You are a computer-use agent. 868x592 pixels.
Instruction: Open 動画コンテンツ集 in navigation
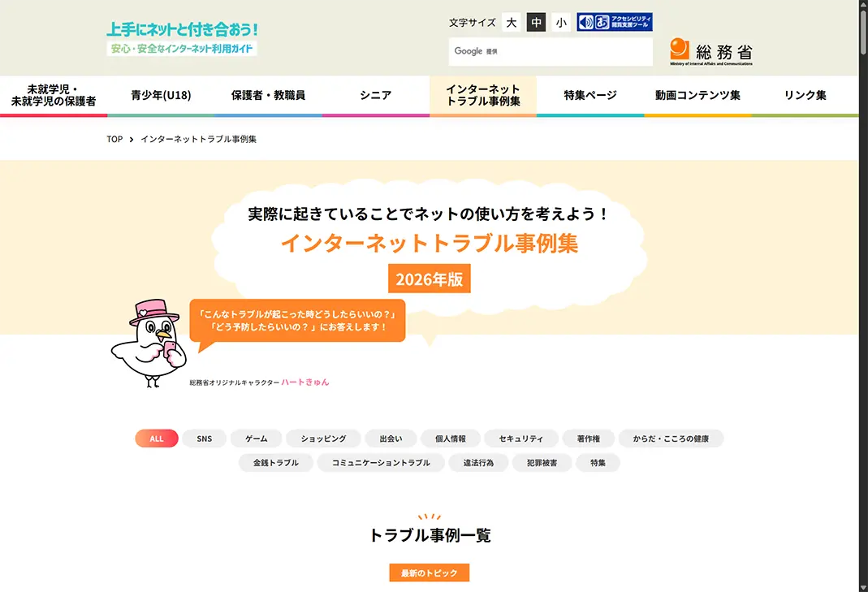point(698,95)
